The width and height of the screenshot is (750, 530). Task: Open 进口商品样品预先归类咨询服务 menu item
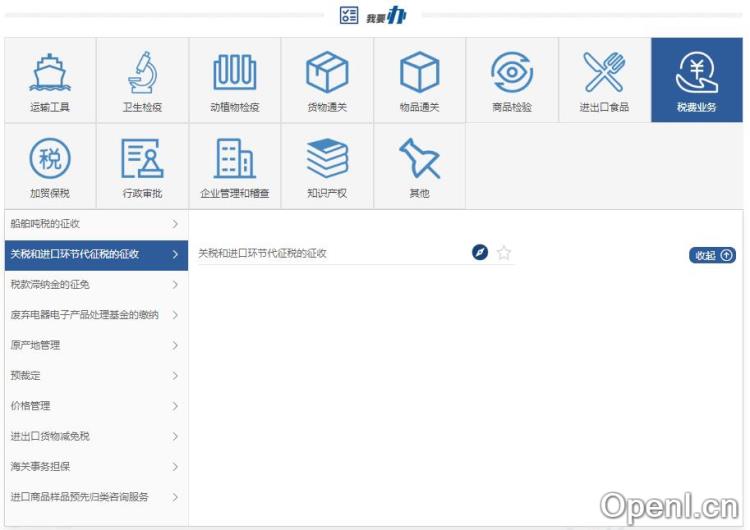tap(96, 497)
